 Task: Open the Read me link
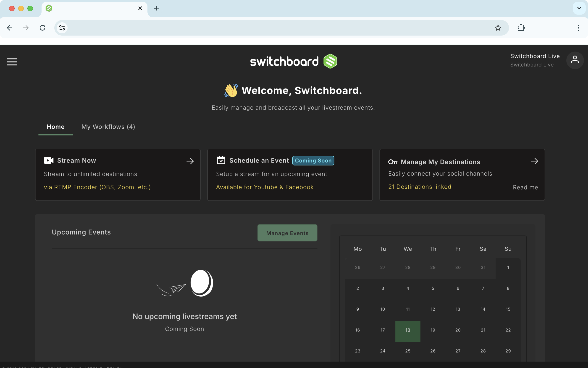click(x=525, y=187)
